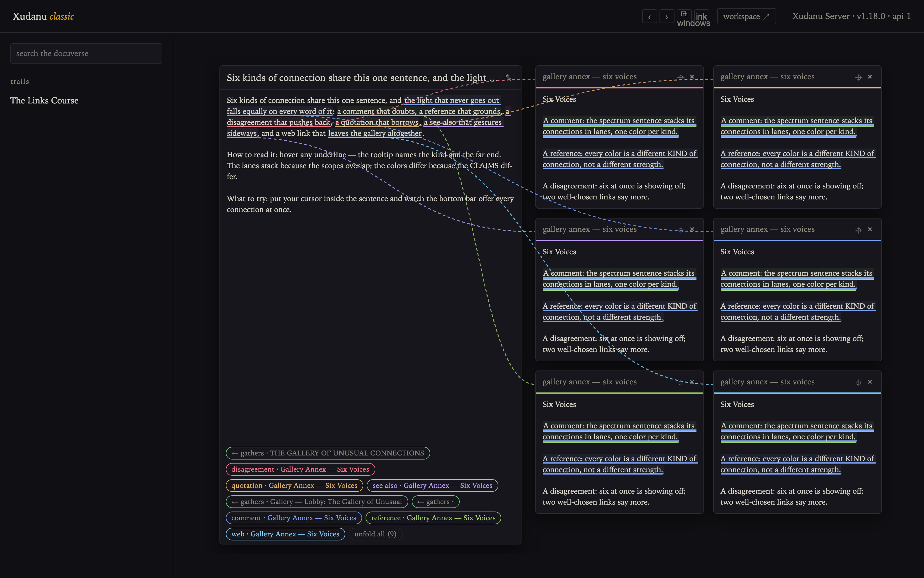
Task: Click crosshair icon on blue-accented middle gallery panel
Action: point(859,230)
